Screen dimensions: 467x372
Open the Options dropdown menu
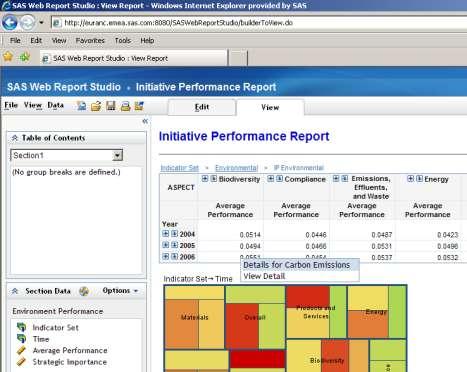[x=120, y=291]
